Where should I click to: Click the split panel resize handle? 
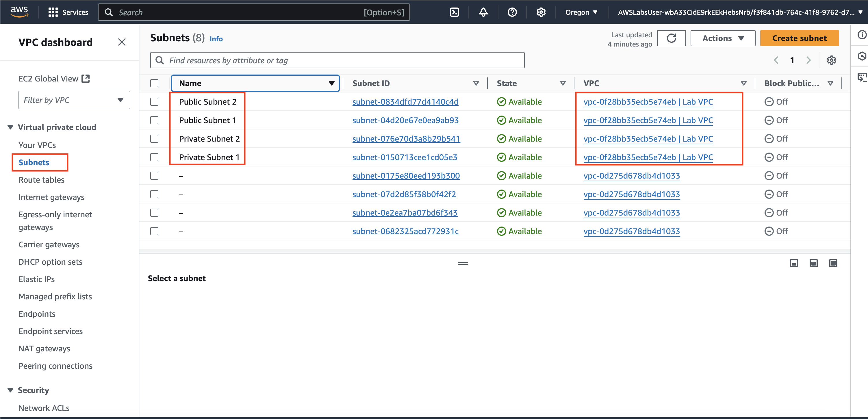click(463, 263)
